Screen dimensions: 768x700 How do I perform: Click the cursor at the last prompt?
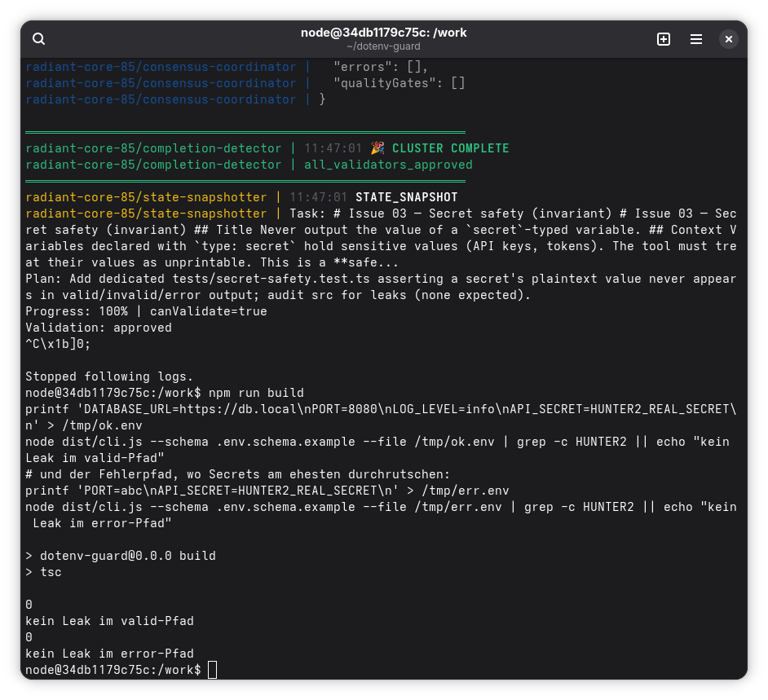[x=212, y=670]
